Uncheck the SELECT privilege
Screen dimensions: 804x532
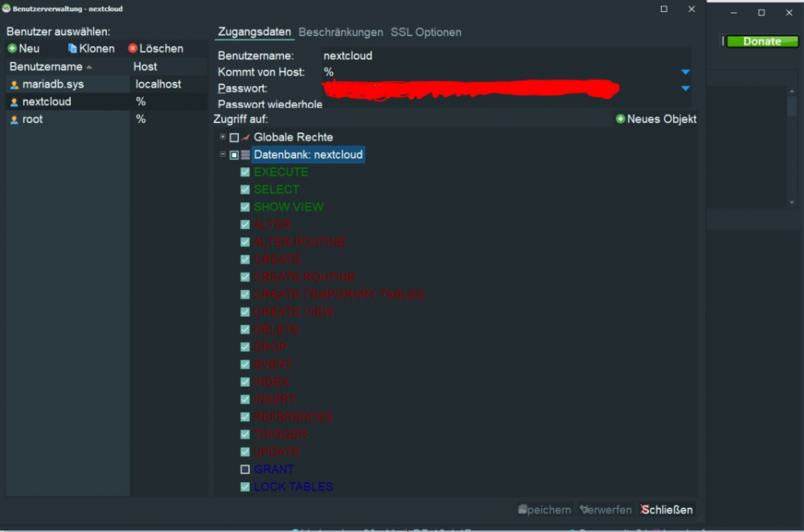(245, 190)
